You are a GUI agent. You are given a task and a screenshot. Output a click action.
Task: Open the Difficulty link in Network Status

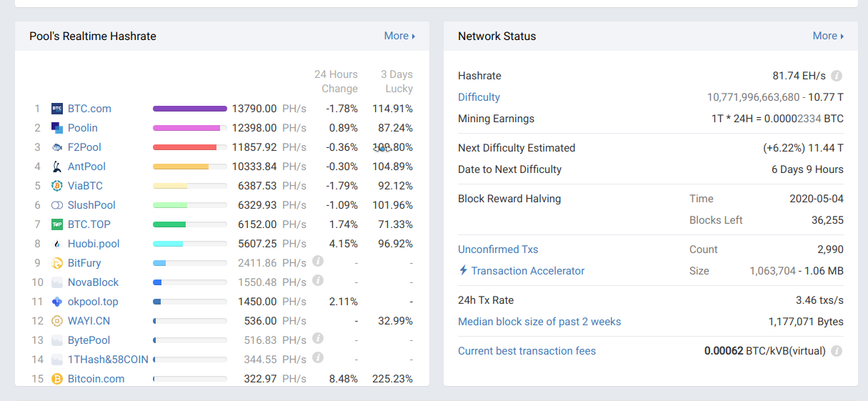(479, 97)
